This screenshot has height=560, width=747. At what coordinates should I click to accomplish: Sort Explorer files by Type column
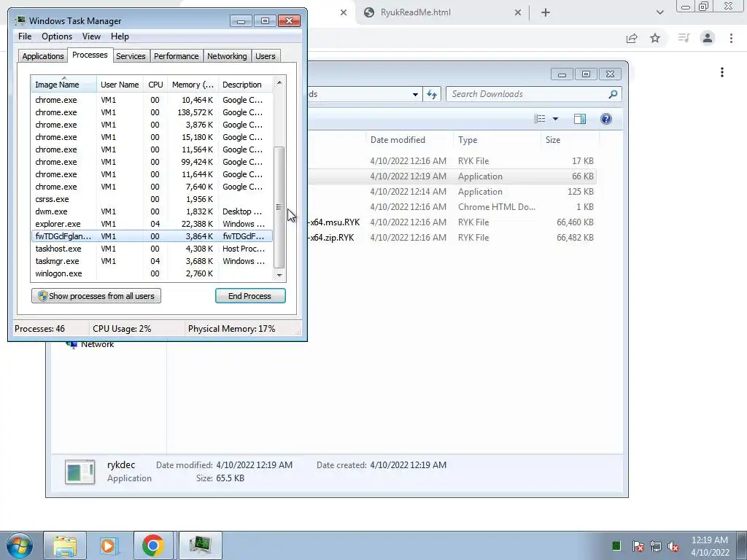(497, 140)
